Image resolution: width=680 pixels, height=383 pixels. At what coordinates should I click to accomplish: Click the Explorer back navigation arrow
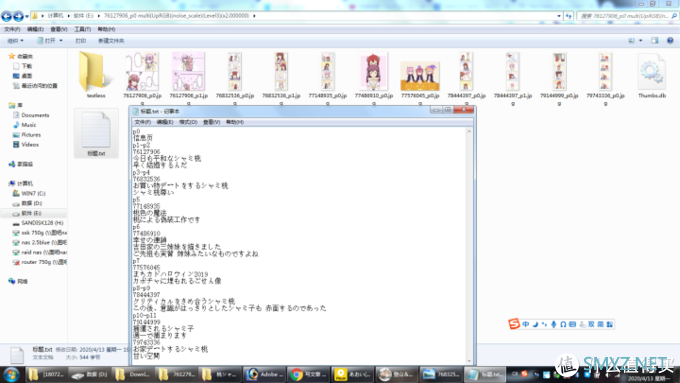pos(7,16)
